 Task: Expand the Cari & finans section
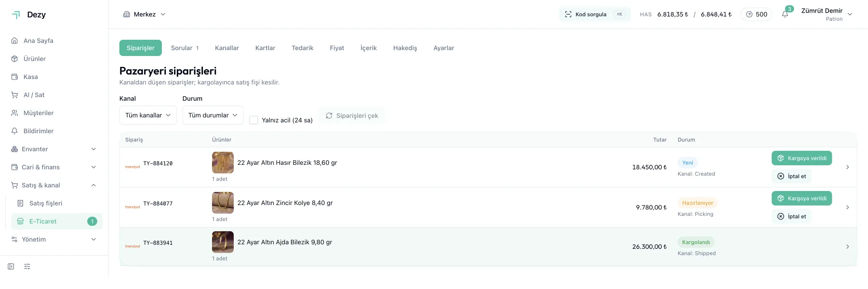click(54, 167)
